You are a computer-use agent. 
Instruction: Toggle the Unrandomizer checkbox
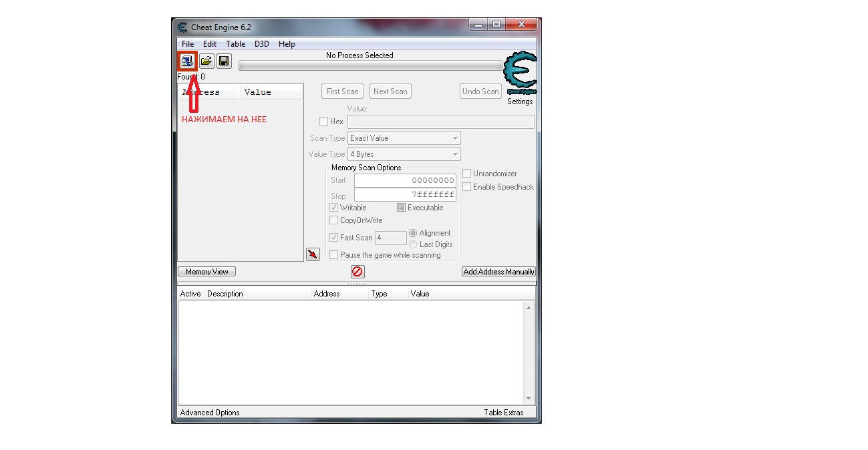point(467,174)
